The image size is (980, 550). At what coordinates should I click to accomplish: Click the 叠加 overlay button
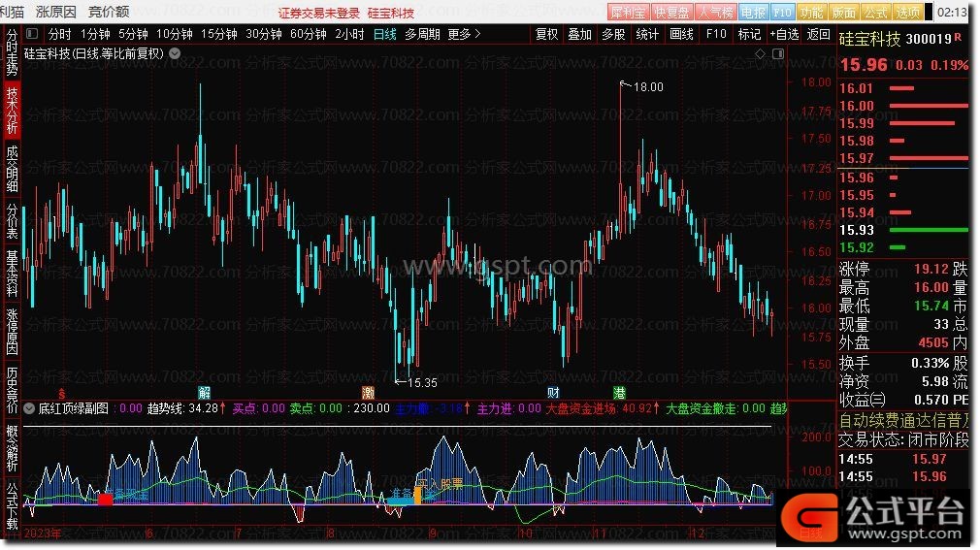pyautogui.click(x=579, y=34)
